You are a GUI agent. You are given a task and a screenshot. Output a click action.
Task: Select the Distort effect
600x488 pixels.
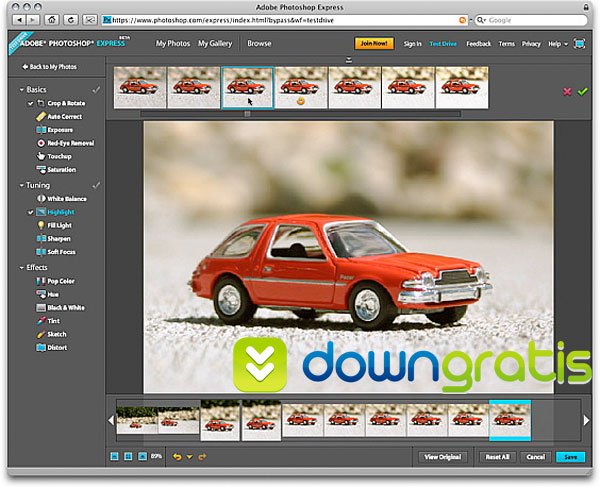pyautogui.click(x=56, y=347)
